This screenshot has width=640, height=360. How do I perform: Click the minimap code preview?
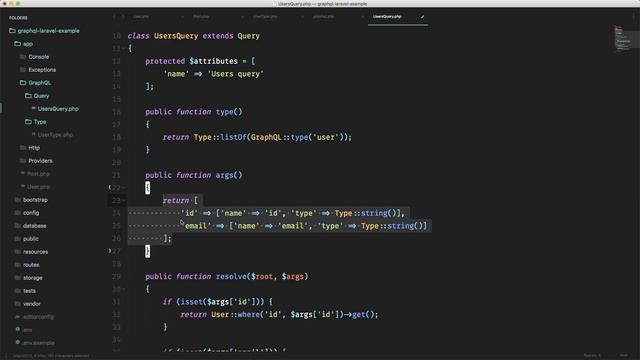tap(623, 38)
